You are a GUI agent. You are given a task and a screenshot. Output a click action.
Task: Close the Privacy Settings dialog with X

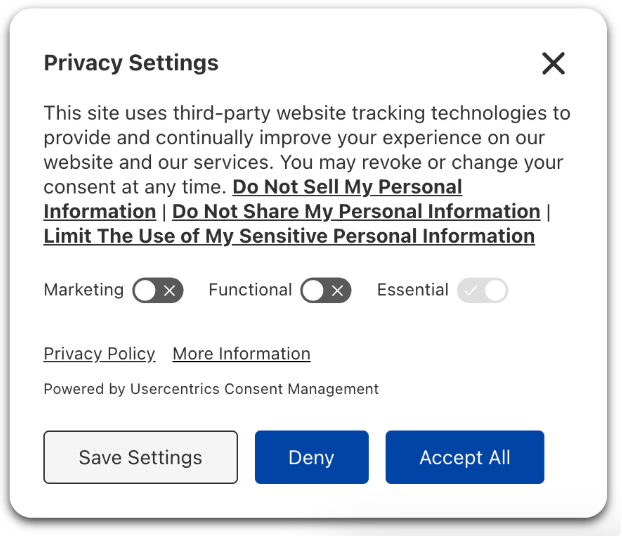[x=553, y=63]
